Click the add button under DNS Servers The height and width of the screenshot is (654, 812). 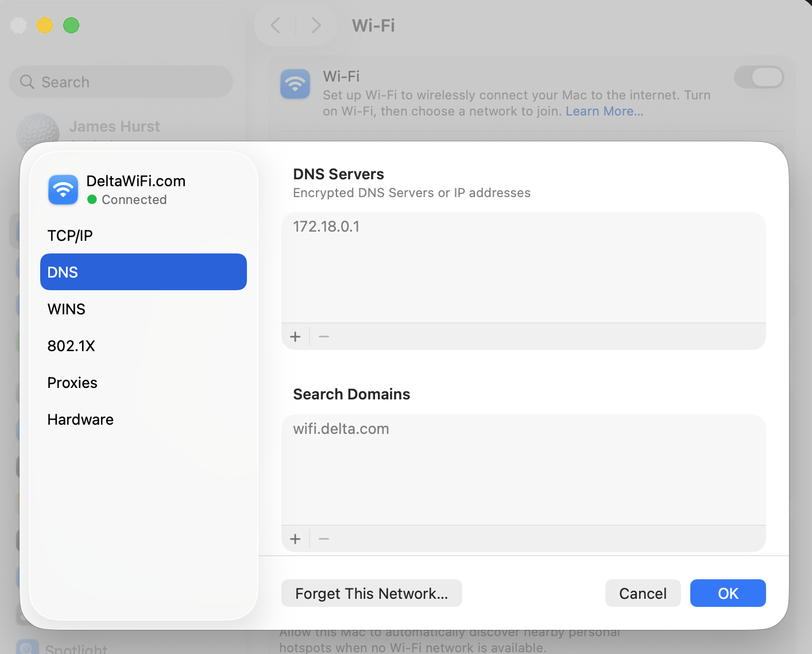(295, 336)
